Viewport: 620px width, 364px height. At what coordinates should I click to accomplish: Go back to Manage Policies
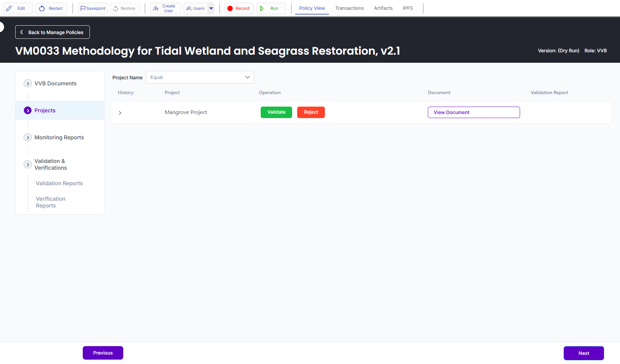[x=52, y=32]
